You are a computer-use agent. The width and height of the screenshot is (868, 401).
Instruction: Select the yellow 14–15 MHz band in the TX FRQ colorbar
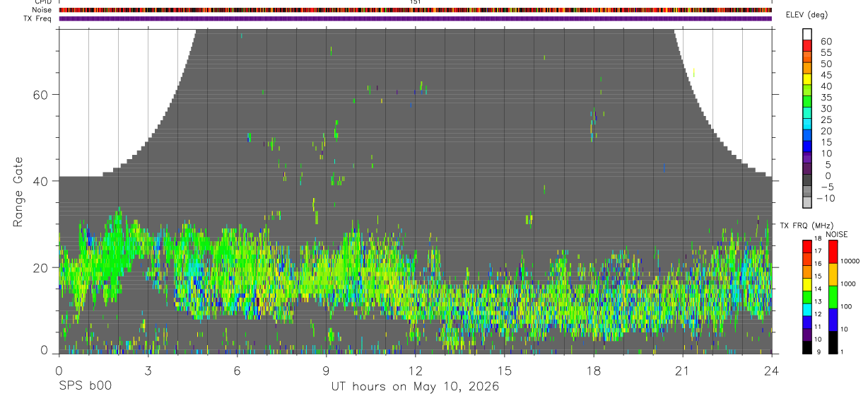807,283
